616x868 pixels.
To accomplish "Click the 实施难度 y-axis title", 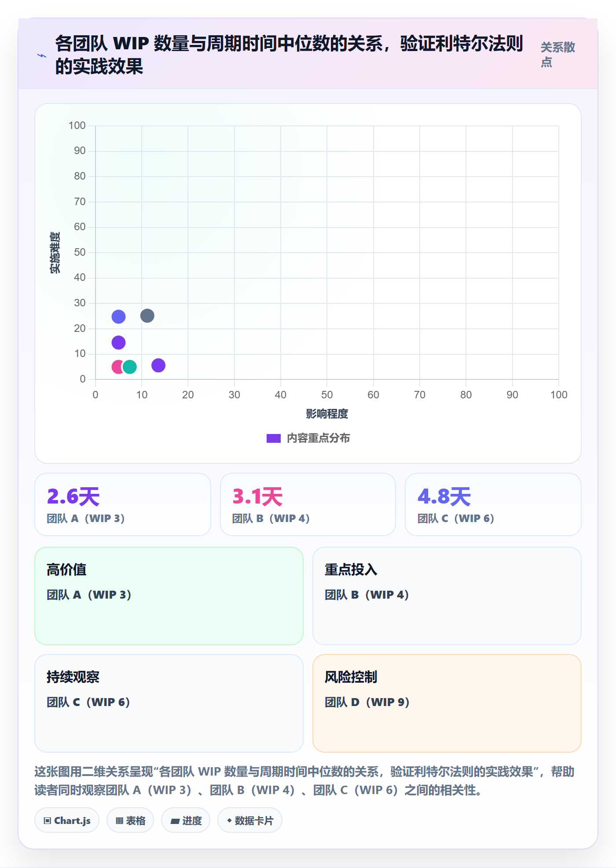I will (55, 253).
